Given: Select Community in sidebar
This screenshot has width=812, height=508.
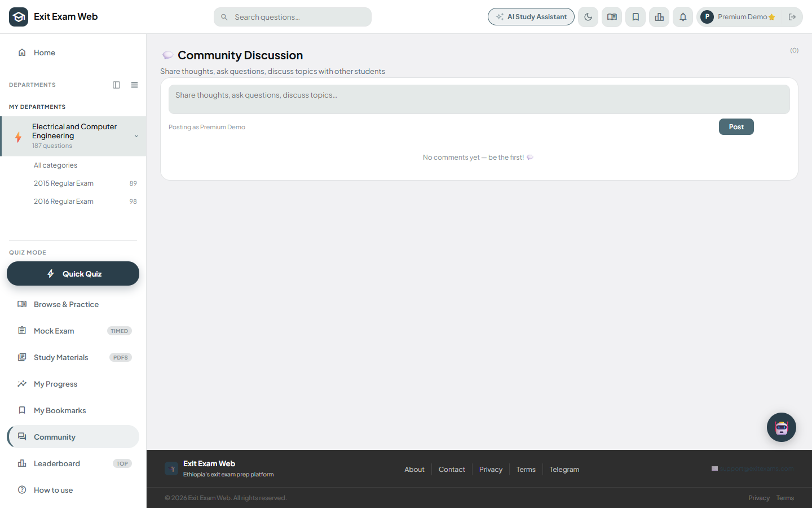Looking at the screenshot, I should tap(73, 437).
